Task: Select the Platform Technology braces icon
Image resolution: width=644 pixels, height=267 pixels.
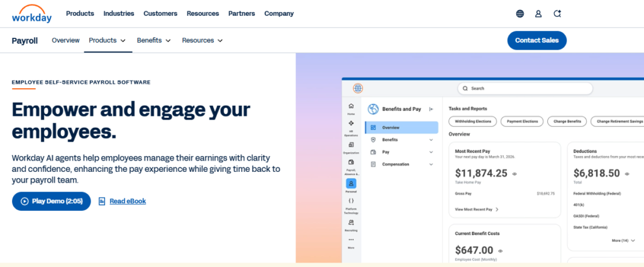Action: click(x=351, y=201)
